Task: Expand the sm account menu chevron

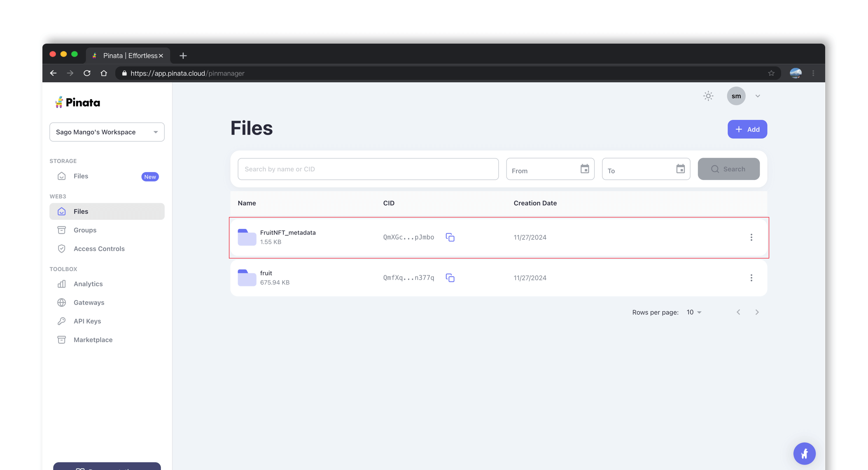Action: (757, 96)
